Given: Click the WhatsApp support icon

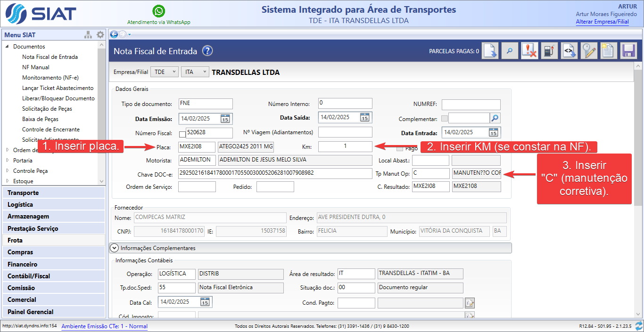Looking at the screenshot, I should [x=159, y=11].
